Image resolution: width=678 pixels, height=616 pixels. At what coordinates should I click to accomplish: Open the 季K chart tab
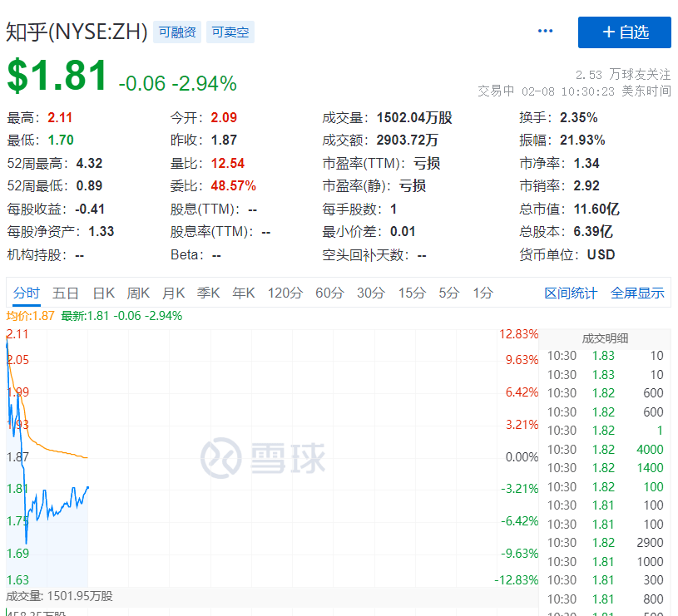[209, 293]
